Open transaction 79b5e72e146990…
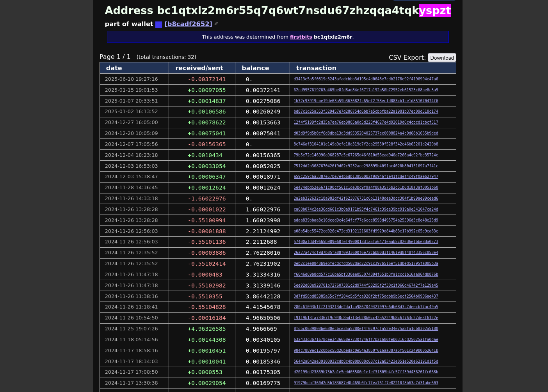This screenshot has height=392, width=548. pos(366,155)
